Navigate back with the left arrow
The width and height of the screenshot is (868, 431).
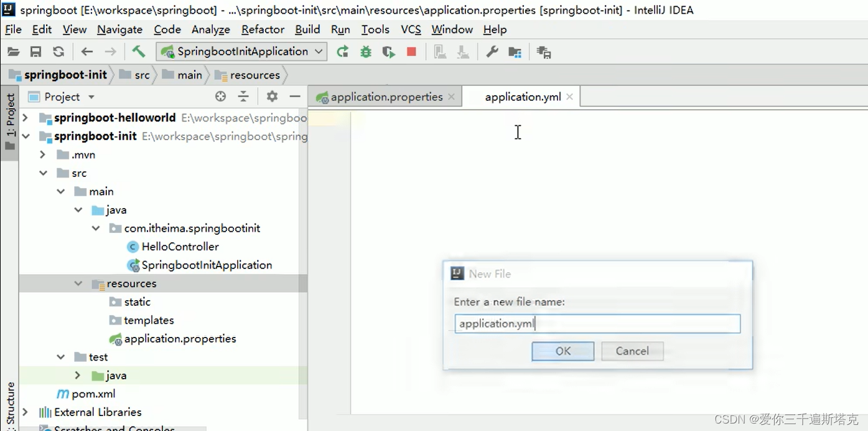(x=87, y=52)
